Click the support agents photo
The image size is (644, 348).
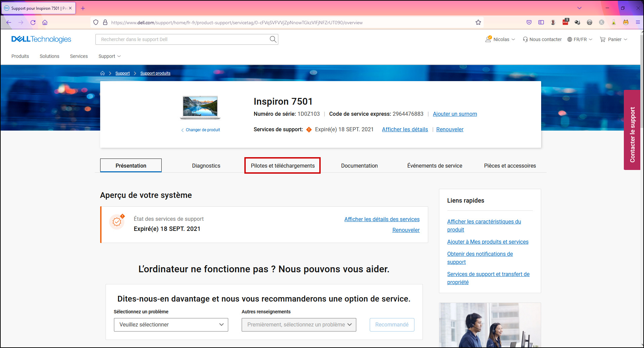tap(490, 325)
